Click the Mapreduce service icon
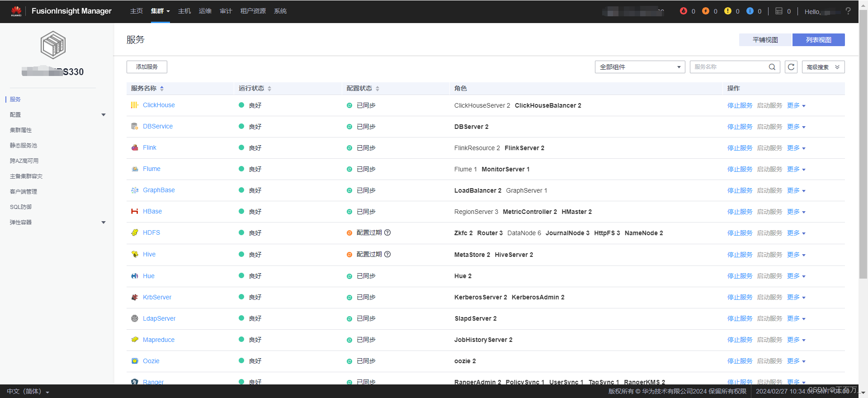 134,340
